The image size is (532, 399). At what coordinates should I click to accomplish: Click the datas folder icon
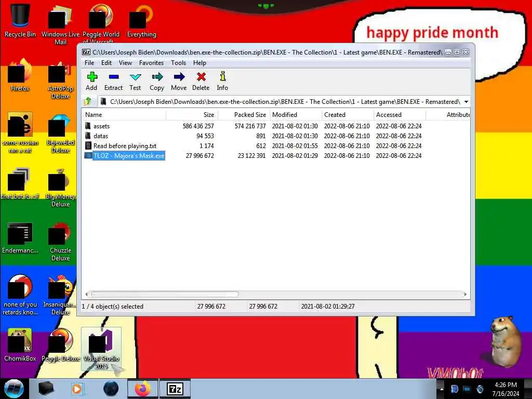(88, 136)
